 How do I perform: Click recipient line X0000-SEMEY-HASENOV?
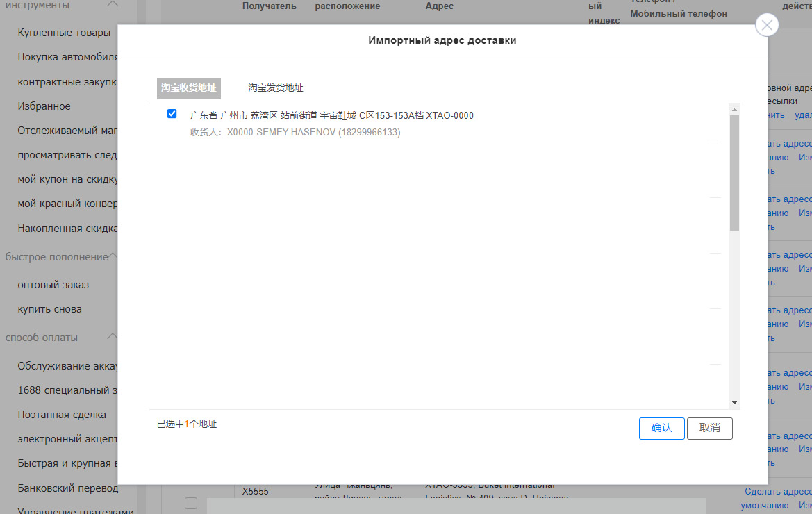(x=295, y=133)
